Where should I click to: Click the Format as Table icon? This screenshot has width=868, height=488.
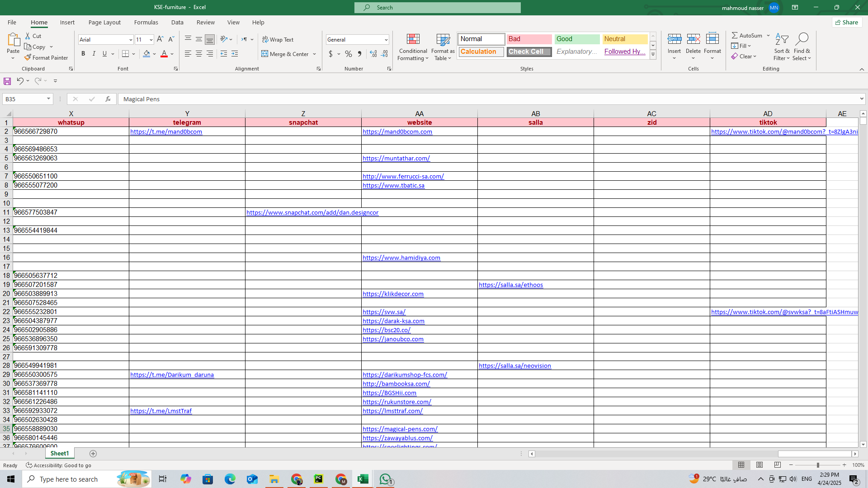(443, 39)
